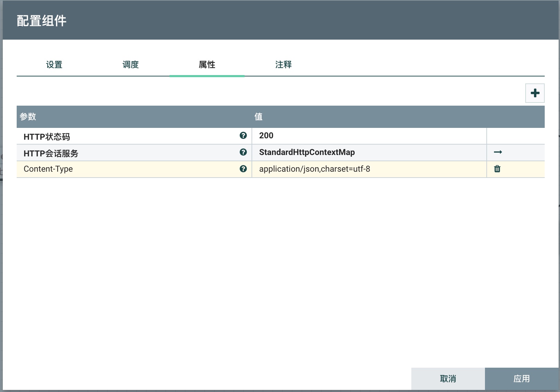
Task: Show help for Content-Type property
Action: [243, 169]
